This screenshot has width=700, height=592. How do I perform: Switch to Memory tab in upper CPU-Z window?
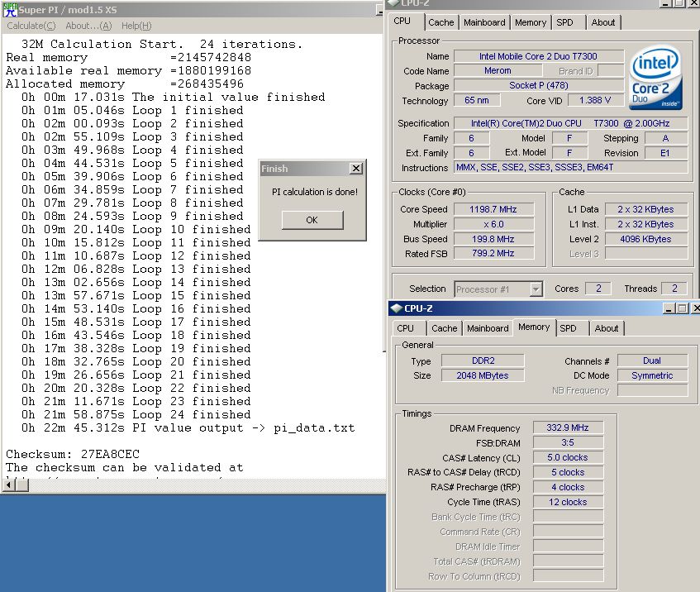tap(531, 22)
